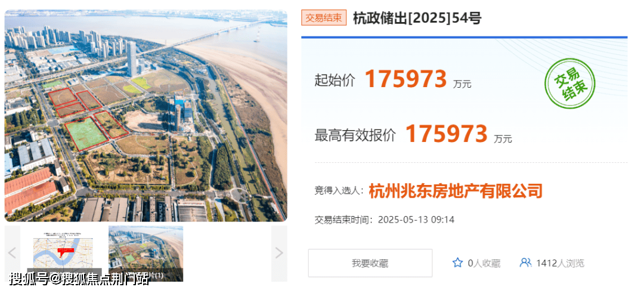Click the green highlighted plot in photo
This screenshot has width=644, height=293.
pos(86,134)
